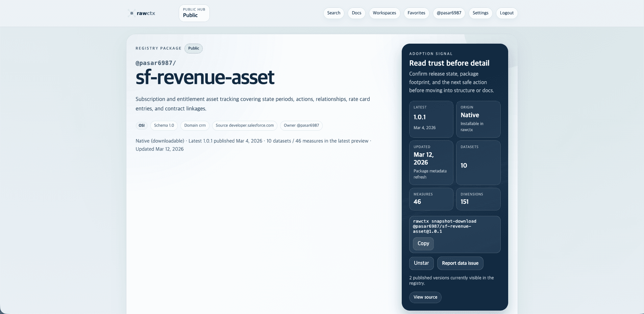This screenshot has width=644, height=314.
Task: Open Workspaces from the top bar
Action: [x=384, y=13]
